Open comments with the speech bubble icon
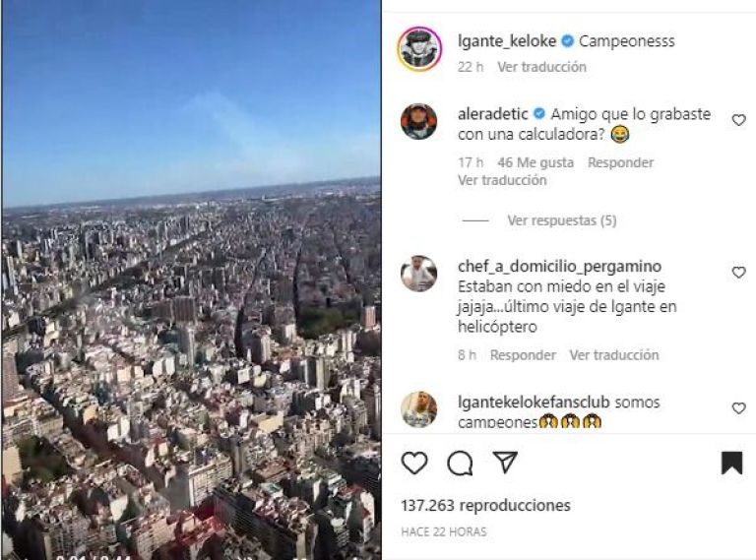This screenshot has height=560, width=756. (460, 464)
